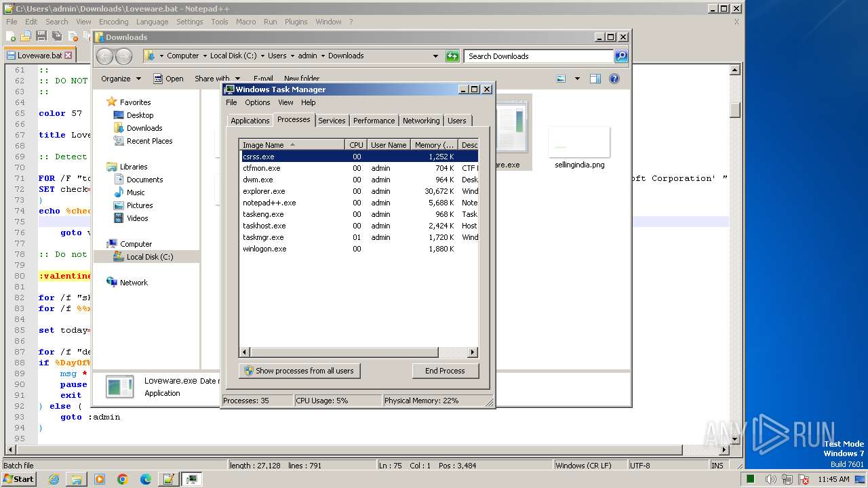Select Network in the navigation pane

click(134, 283)
